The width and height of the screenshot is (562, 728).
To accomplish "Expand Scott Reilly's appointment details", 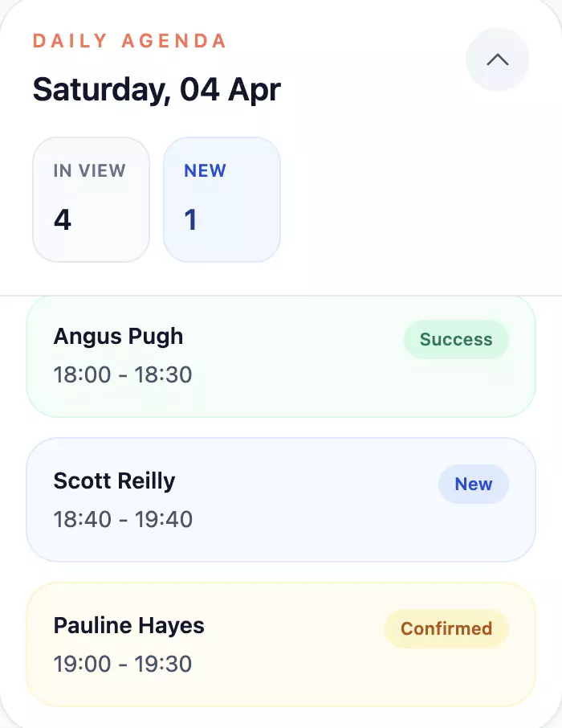I will 279,499.
